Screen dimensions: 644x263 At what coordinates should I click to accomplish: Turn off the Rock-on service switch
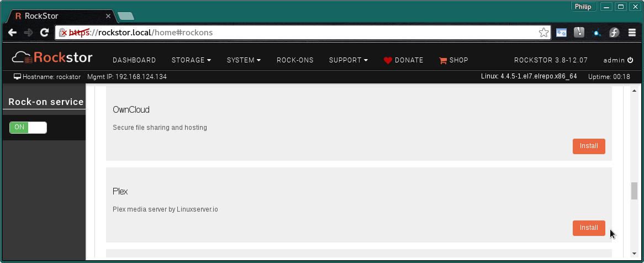tap(28, 128)
